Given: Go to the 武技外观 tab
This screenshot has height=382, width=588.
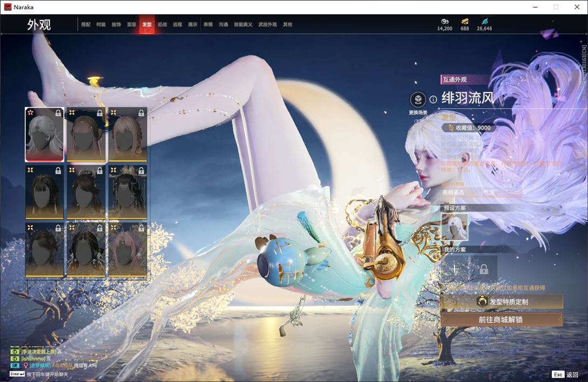Looking at the screenshot, I should point(267,25).
